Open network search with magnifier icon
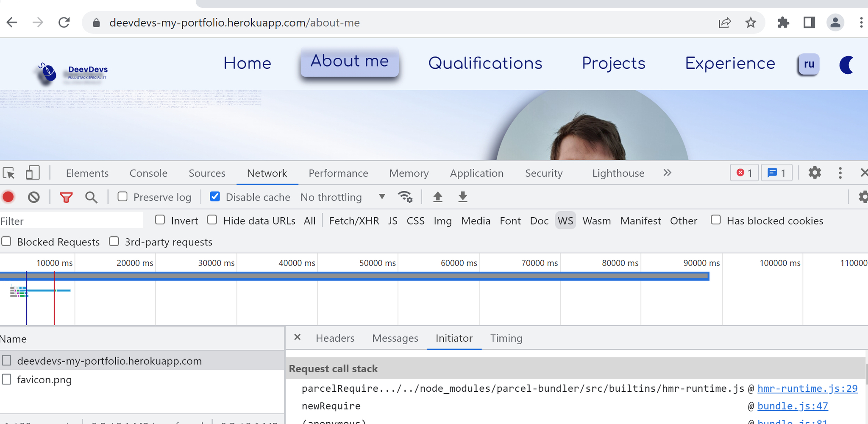The height and width of the screenshot is (424, 868). click(91, 197)
